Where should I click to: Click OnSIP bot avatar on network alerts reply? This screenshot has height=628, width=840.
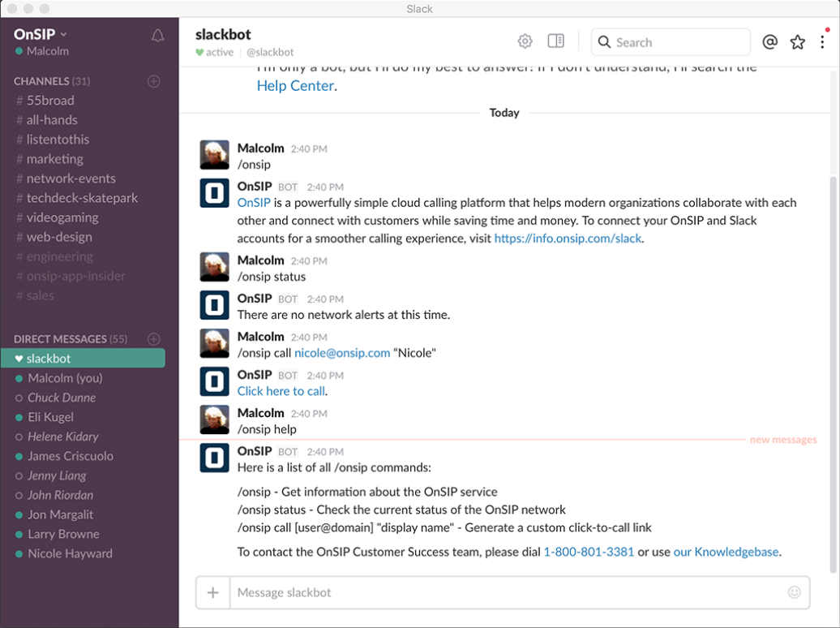[214, 305]
